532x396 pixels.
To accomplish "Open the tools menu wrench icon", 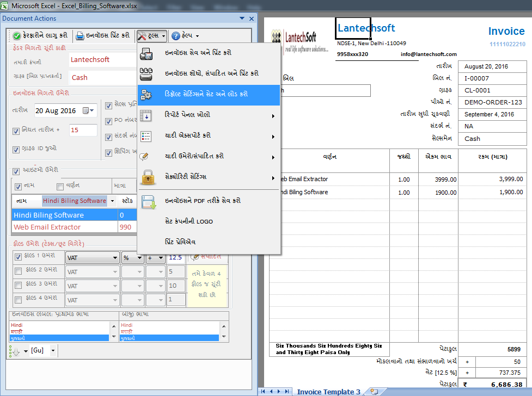I will click(142, 35).
